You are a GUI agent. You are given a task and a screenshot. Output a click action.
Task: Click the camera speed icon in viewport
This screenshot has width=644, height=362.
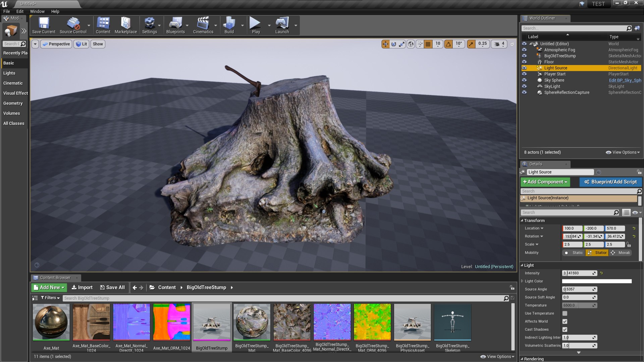pyautogui.click(x=497, y=44)
